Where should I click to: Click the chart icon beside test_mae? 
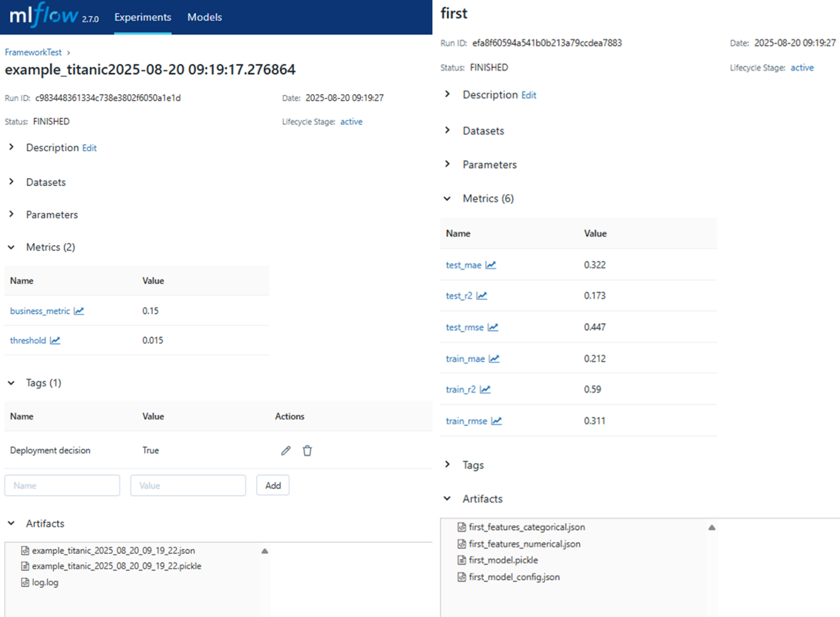tap(491, 265)
